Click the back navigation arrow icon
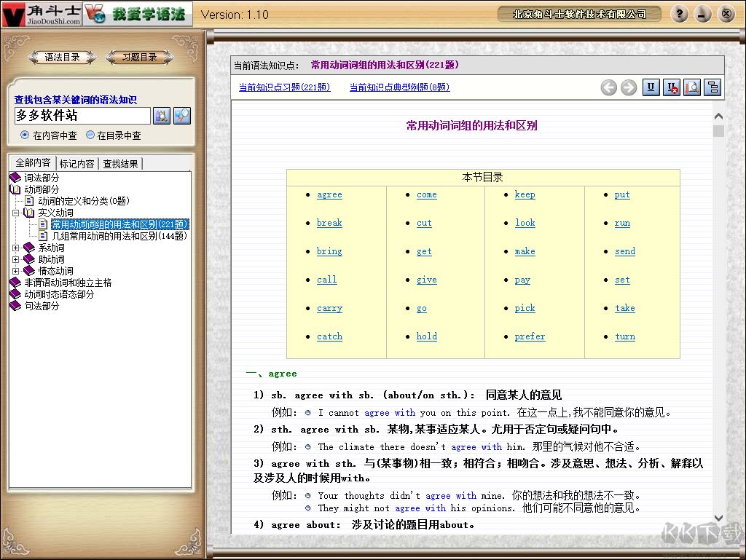The height and width of the screenshot is (560, 746). [609, 87]
